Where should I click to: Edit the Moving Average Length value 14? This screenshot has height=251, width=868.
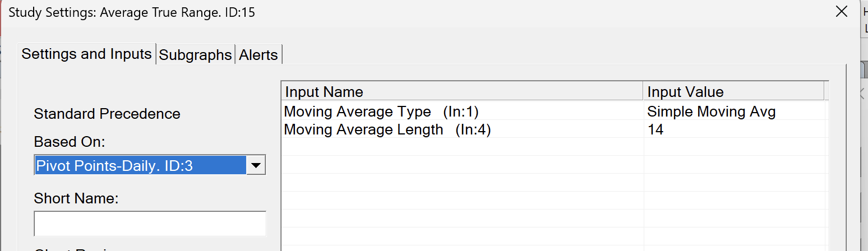point(655,129)
